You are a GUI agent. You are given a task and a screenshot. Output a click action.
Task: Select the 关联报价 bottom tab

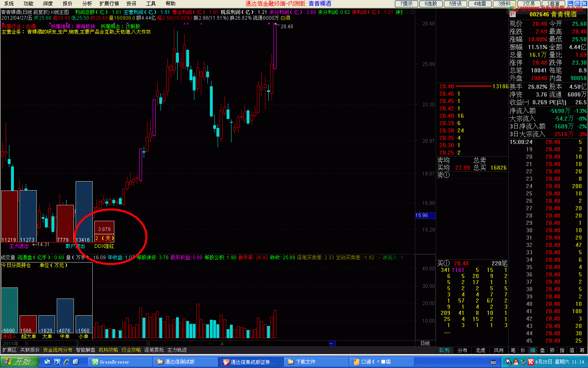pos(30,350)
